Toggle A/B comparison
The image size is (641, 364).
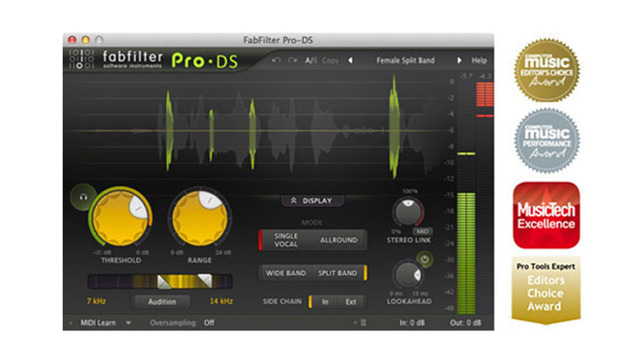tap(311, 61)
